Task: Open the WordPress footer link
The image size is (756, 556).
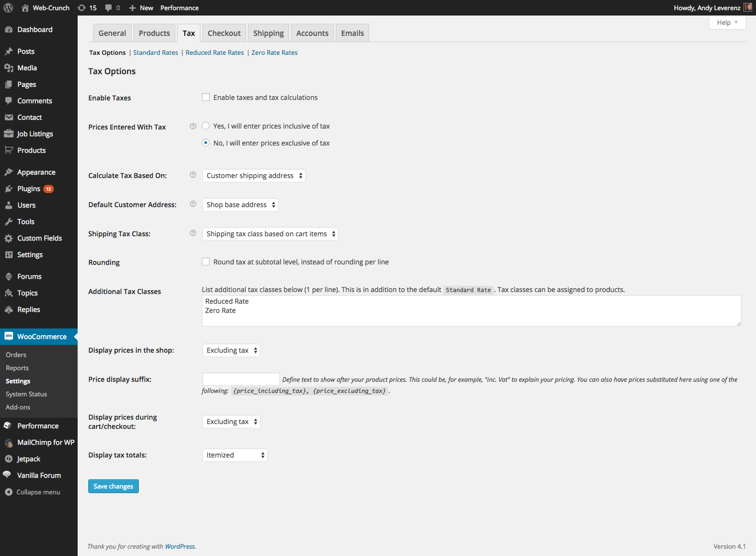Action: [180, 546]
